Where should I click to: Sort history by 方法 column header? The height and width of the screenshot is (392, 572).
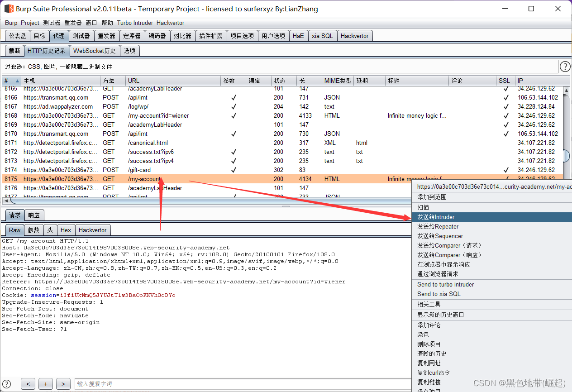(x=113, y=81)
